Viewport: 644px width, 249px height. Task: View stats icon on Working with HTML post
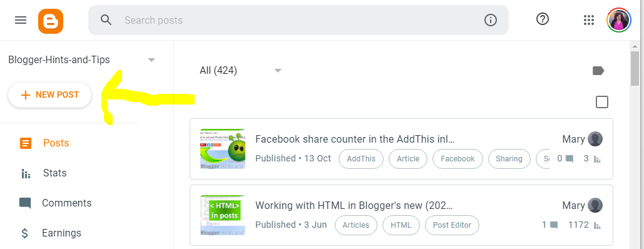[598, 226]
